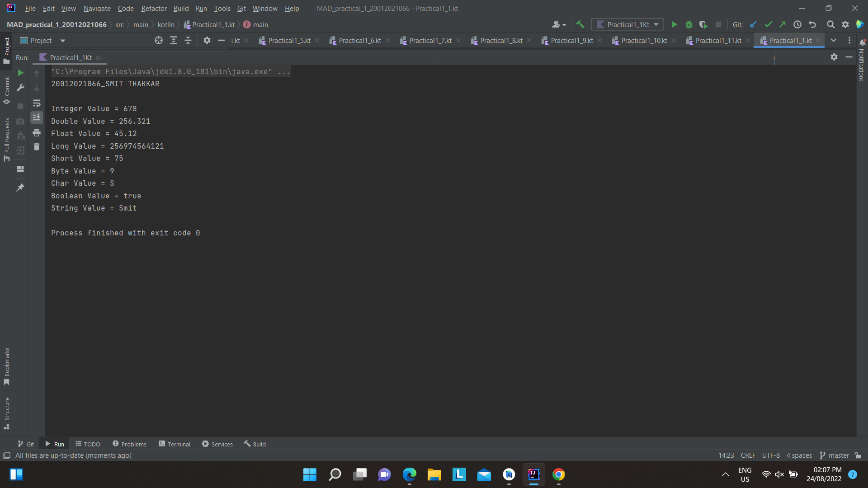Close the Practical1_6.kt tab
The image size is (868, 488).
point(388,41)
